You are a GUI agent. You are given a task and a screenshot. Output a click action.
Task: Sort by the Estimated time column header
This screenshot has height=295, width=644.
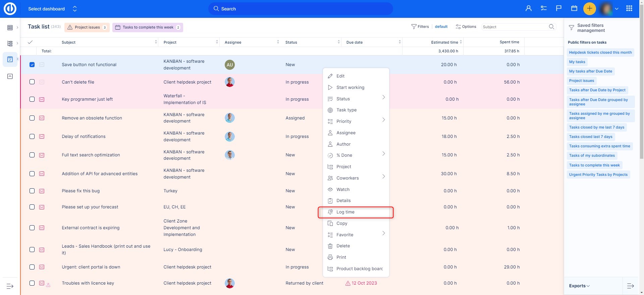[x=444, y=42]
